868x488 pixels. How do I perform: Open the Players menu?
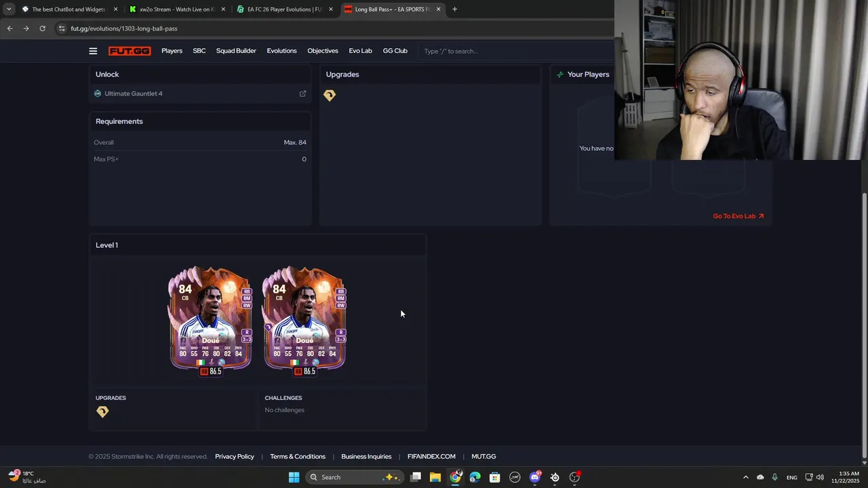tap(172, 51)
